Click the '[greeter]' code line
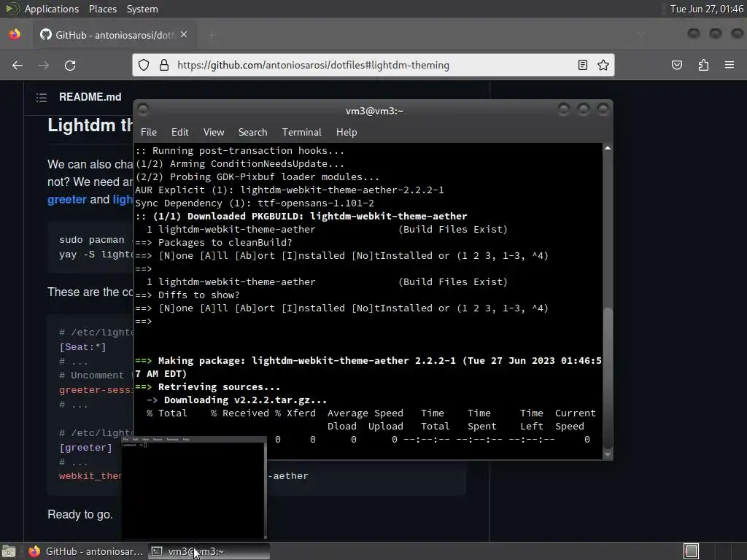Screen dimensions: 747x560 pyautogui.click(x=86, y=448)
